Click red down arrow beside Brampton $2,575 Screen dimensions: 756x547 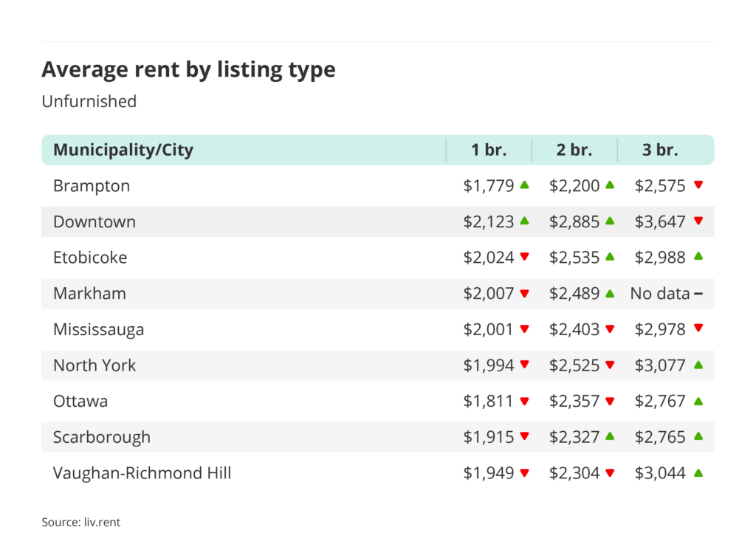[x=698, y=185]
